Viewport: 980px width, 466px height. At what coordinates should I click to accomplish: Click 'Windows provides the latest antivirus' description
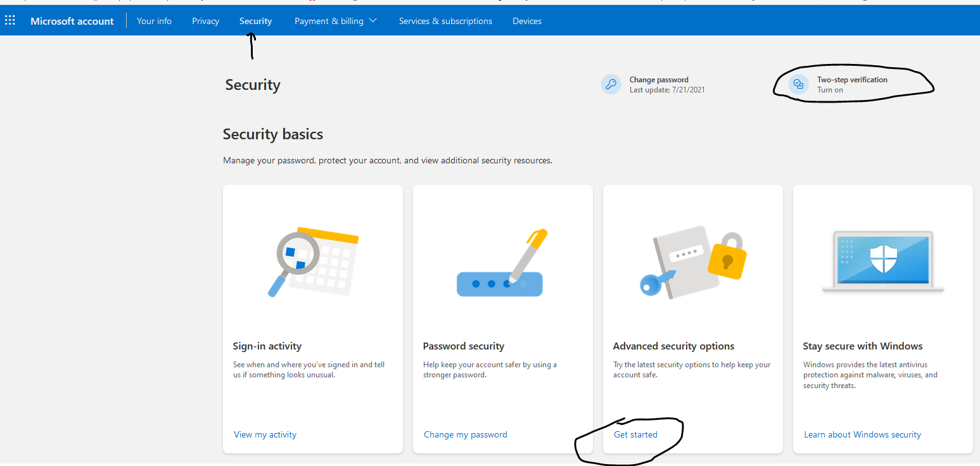(870, 375)
